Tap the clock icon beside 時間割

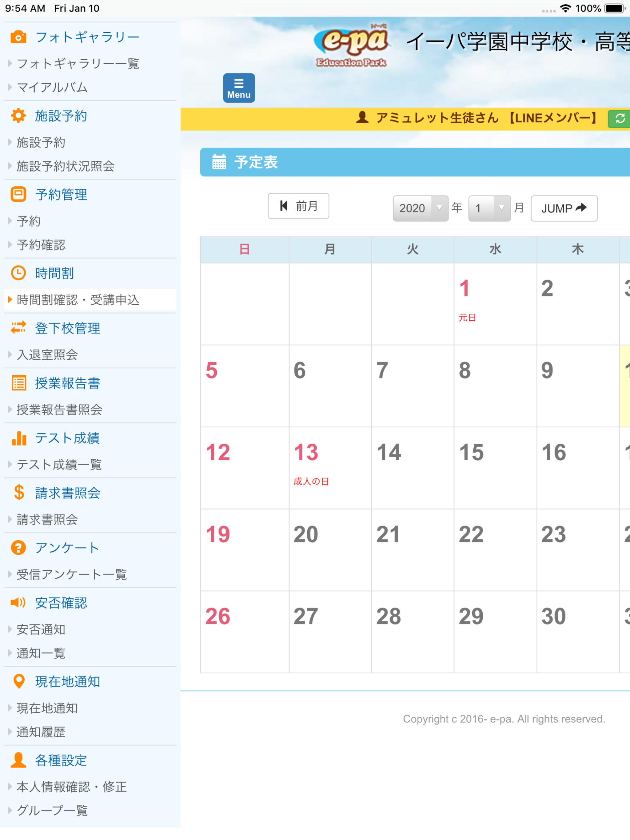tap(18, 273)
